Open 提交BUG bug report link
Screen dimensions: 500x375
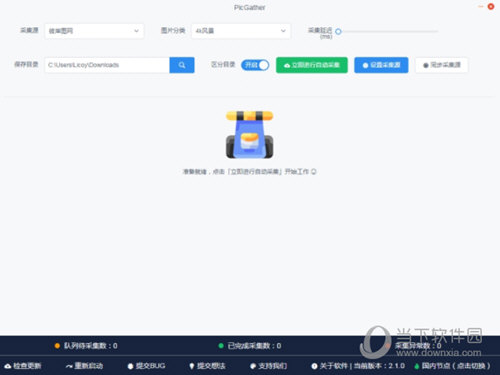click(146, 366)
